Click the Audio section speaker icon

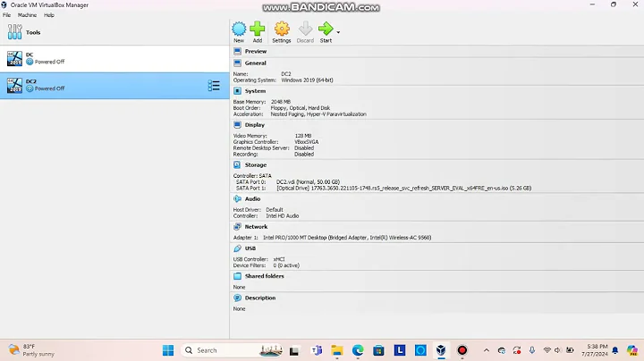click(237, 199)
